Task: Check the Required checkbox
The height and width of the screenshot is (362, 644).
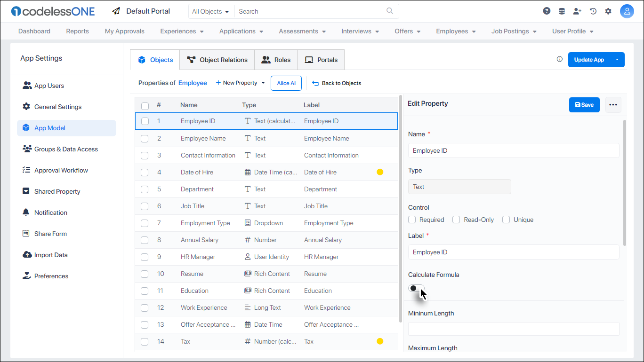Action: point(412,220)
